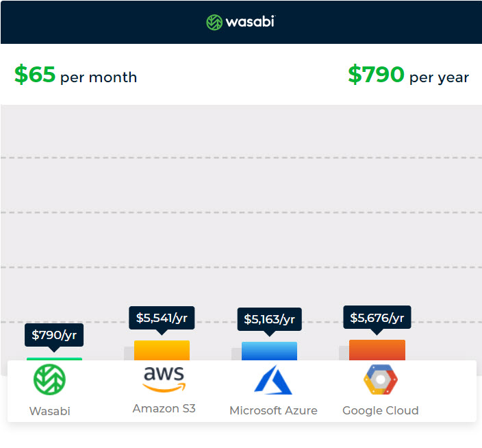Click the Wasabi leaf logo in header

(x=214, y=22)
